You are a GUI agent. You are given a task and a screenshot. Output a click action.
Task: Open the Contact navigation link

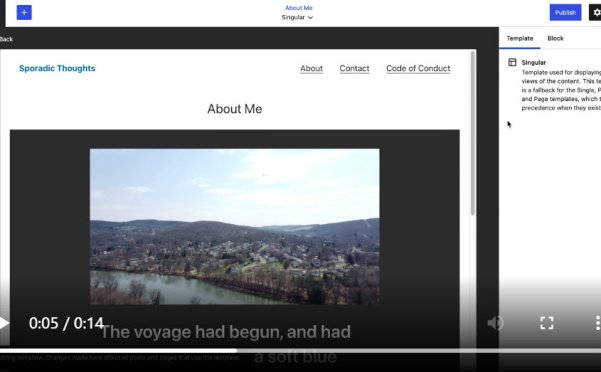click(354, 69)
